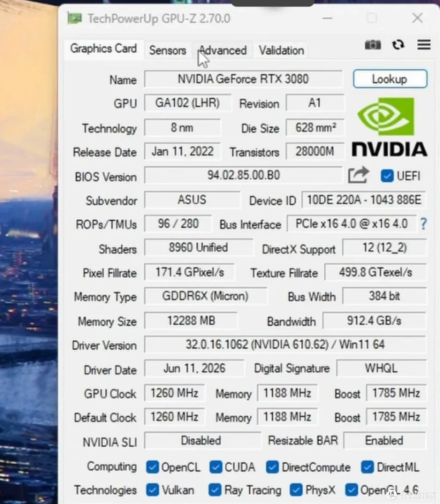Screen dimensions: 440x504
Task: Close the GPU-Z window
Action: coord(417,18)
